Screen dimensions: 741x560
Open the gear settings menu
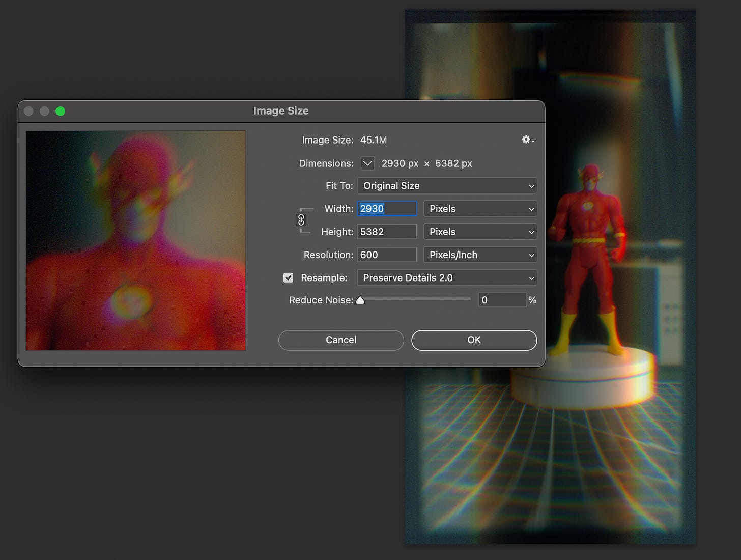click(527, 139)
